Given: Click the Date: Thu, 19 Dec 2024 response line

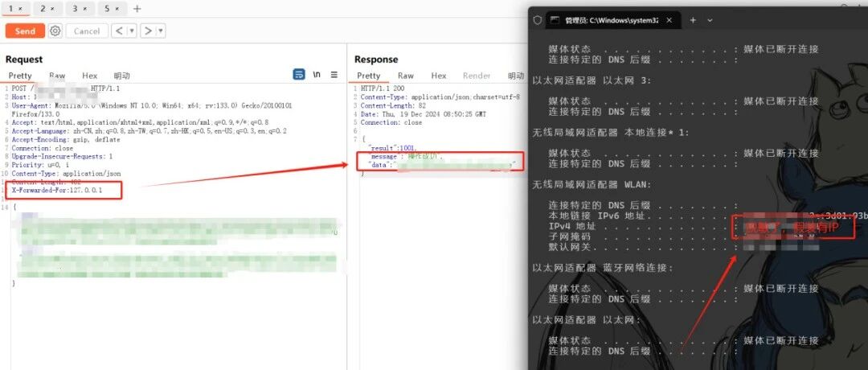Looking at the screenshot, I should (424, 113).
